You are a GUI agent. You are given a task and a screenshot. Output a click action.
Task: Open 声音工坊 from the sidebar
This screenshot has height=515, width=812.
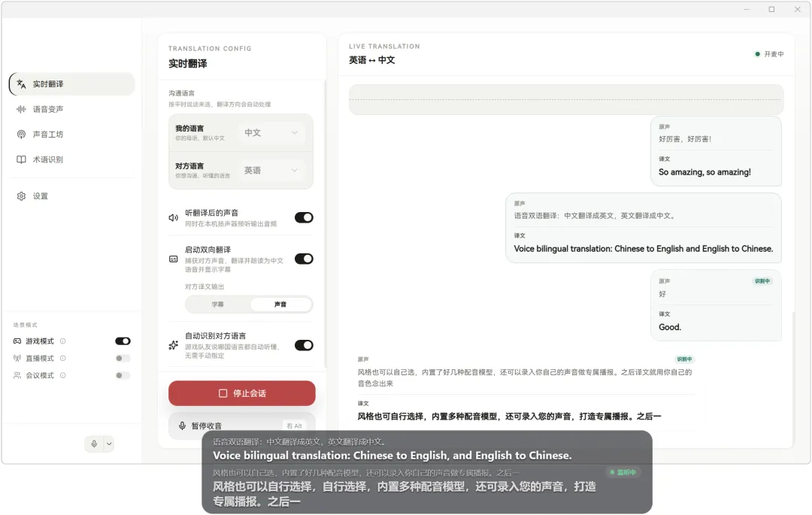tap(72, 135)
